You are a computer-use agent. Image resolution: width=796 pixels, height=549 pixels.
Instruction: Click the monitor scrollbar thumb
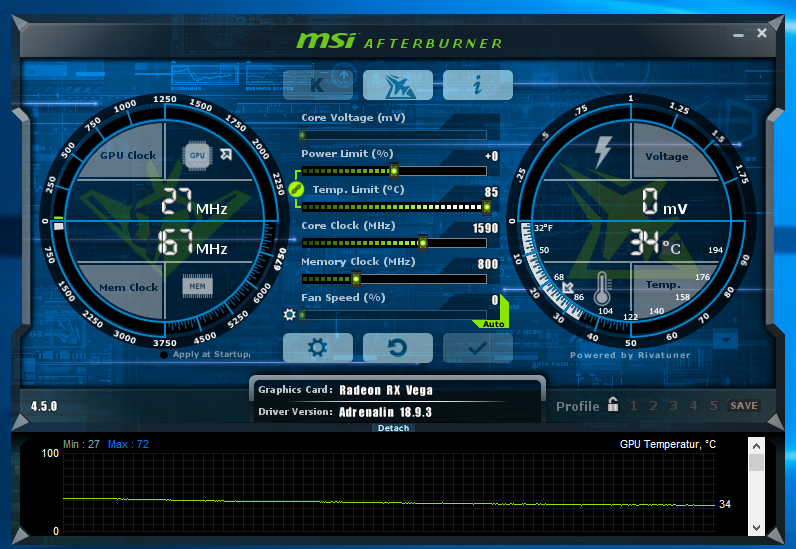pyautogui.click(x=756, y=462)
